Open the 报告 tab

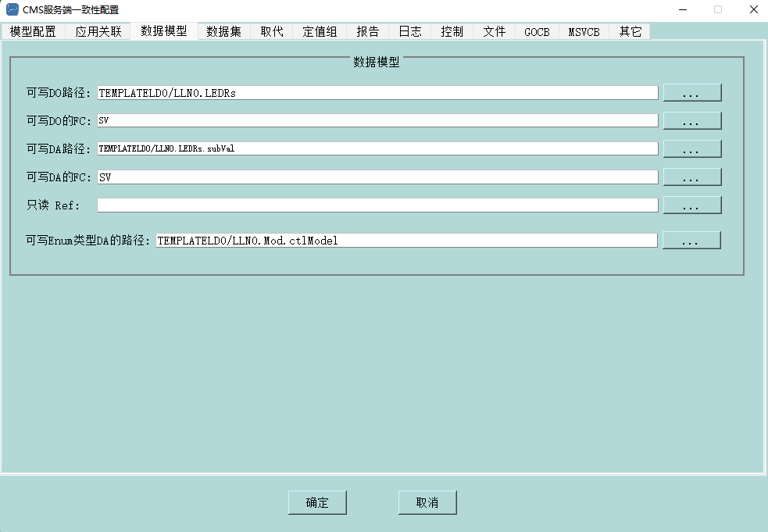pyautogui.click(x=368, y=32)
